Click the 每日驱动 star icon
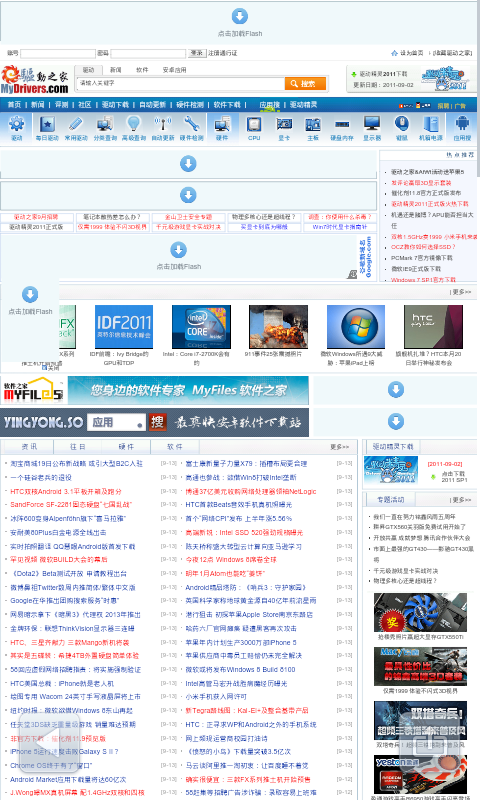The height and width of the screenshot is (800, 480). click(47, 124)
